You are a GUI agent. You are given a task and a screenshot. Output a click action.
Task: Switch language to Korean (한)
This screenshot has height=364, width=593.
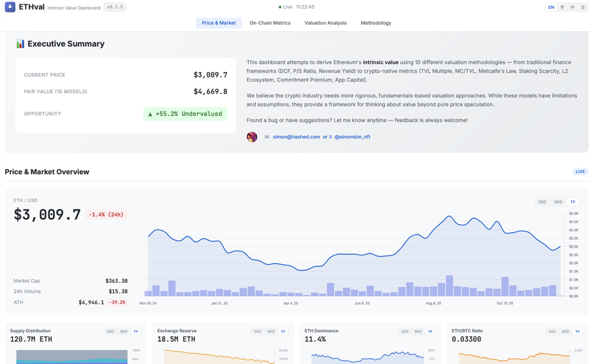click(x=562, y=7)
